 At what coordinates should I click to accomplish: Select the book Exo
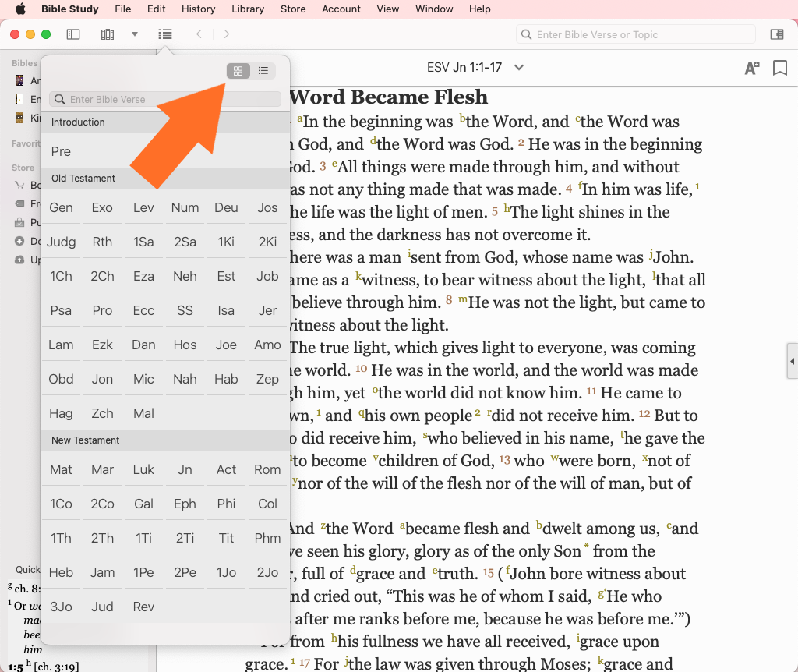pos(102,207)
